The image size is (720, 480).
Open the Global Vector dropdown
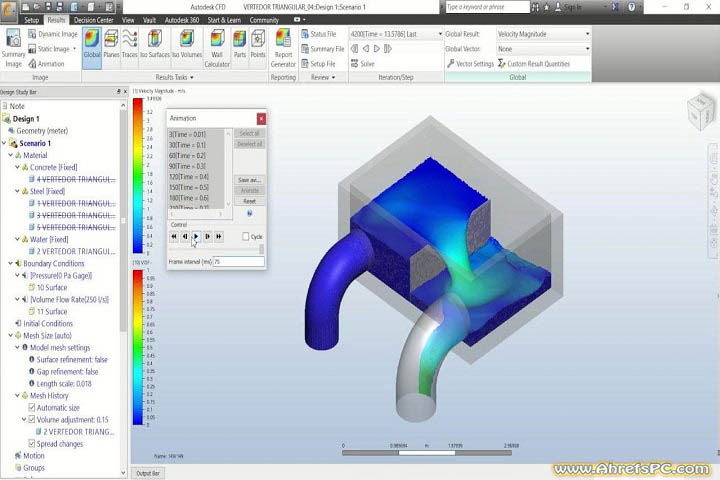coord(544,49)
